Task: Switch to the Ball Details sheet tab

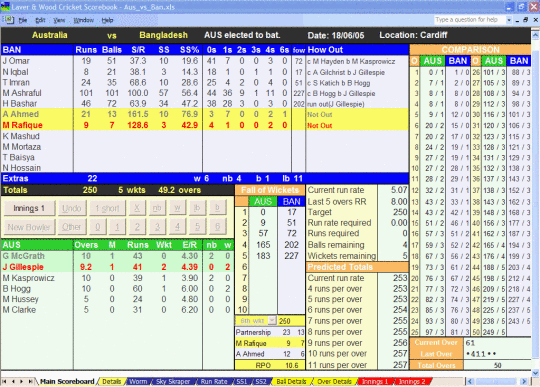Action: (291, 381)
